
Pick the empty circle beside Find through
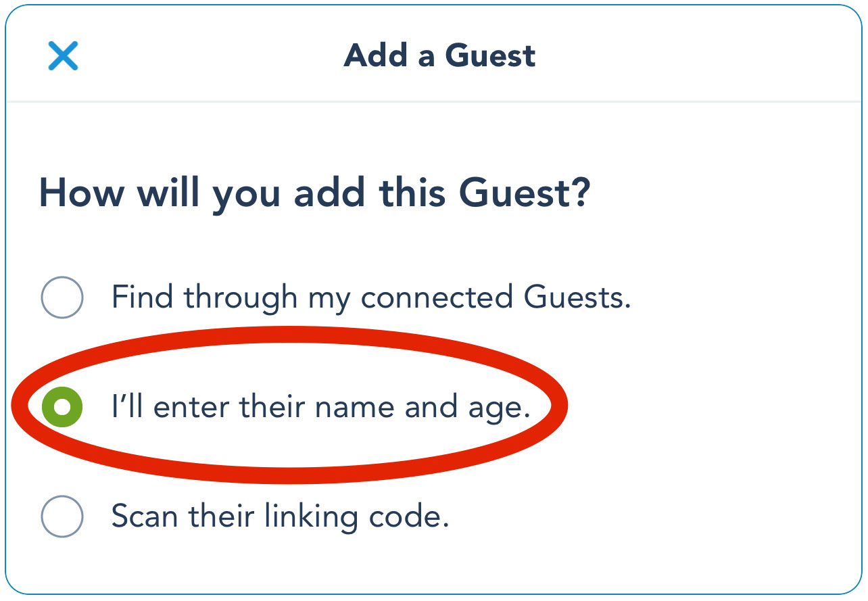tap(62, 297)
